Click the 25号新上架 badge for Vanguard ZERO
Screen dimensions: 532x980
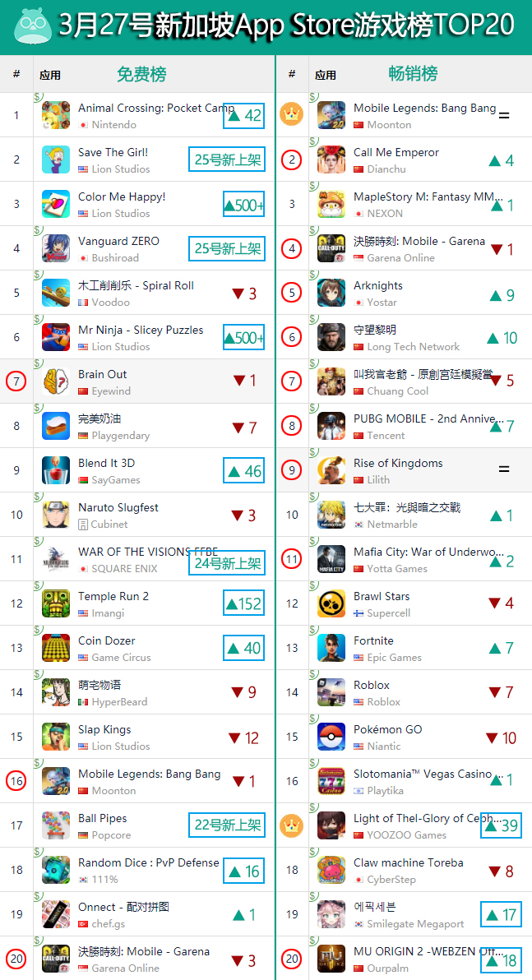click(227, 249)
